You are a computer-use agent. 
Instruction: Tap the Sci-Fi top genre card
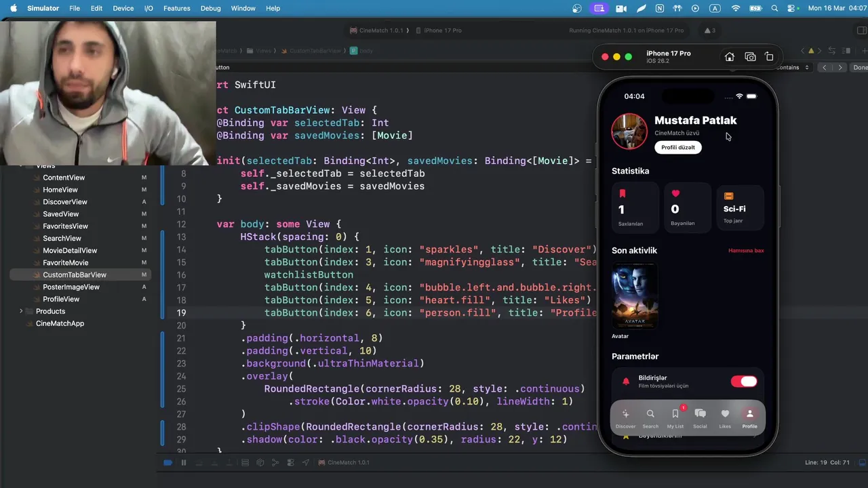click(741, 208)
